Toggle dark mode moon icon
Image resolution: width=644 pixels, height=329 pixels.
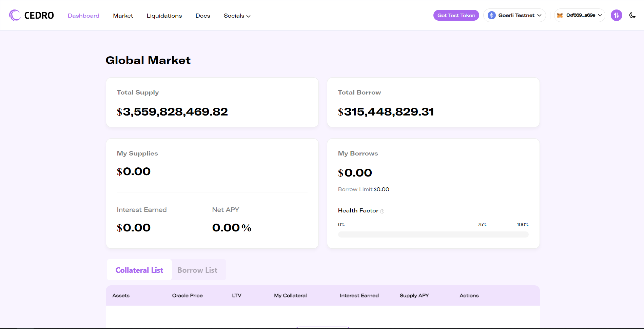pyautogui.click(x=632, y=15)
